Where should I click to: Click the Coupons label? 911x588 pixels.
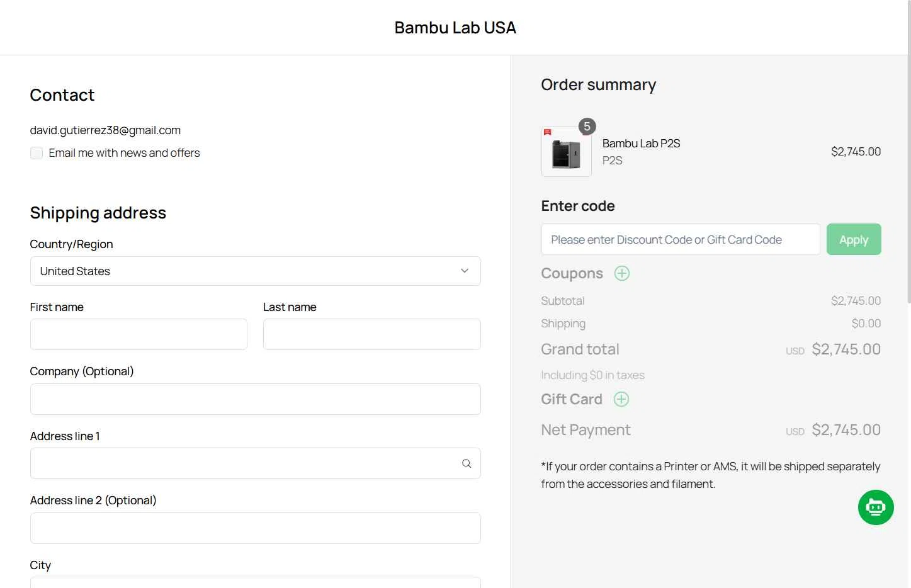[572, 273]
